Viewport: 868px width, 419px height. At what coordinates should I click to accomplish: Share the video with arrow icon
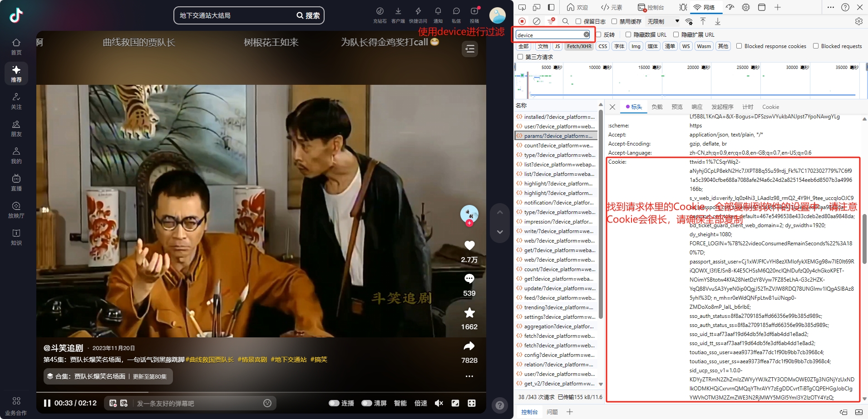(x=469, y=346)
